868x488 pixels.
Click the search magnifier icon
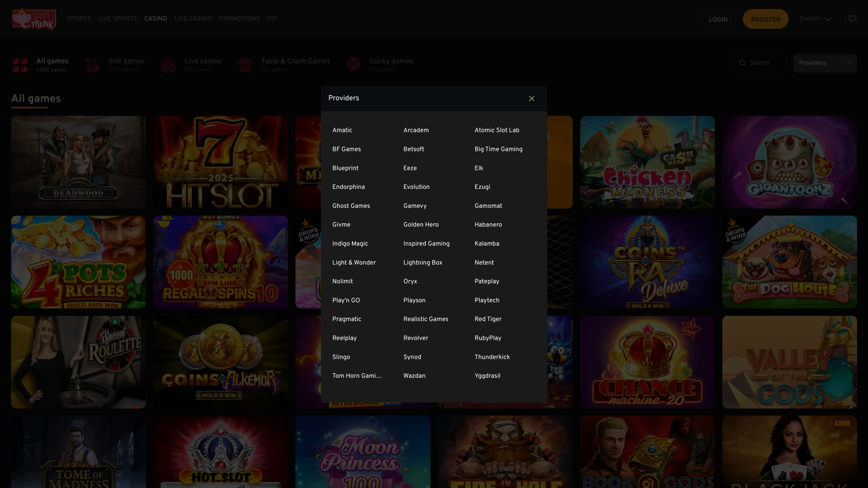[x=743, y=63]
